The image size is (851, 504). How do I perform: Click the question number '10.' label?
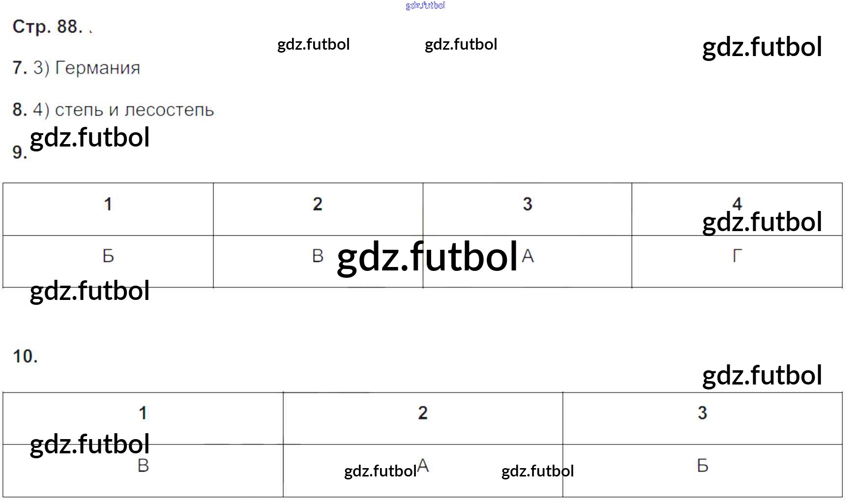(x=25, y=356)
